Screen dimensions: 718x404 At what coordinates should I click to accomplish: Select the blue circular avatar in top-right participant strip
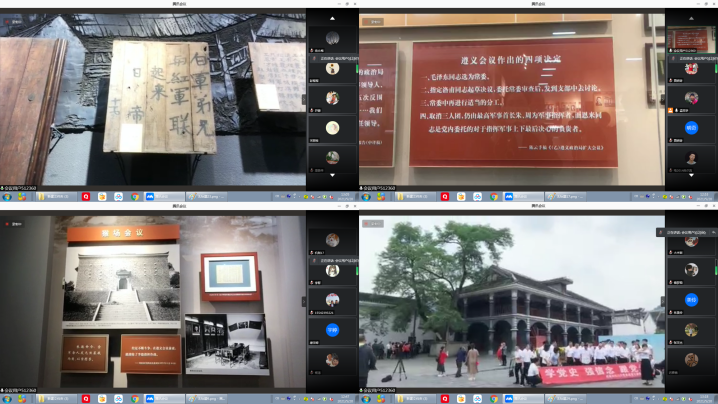691,127
